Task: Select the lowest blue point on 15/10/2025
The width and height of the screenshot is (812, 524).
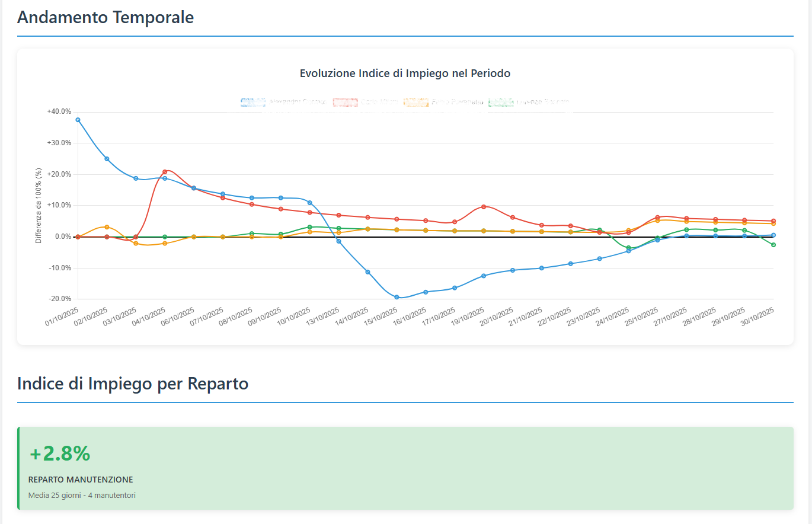Action: 397,298
